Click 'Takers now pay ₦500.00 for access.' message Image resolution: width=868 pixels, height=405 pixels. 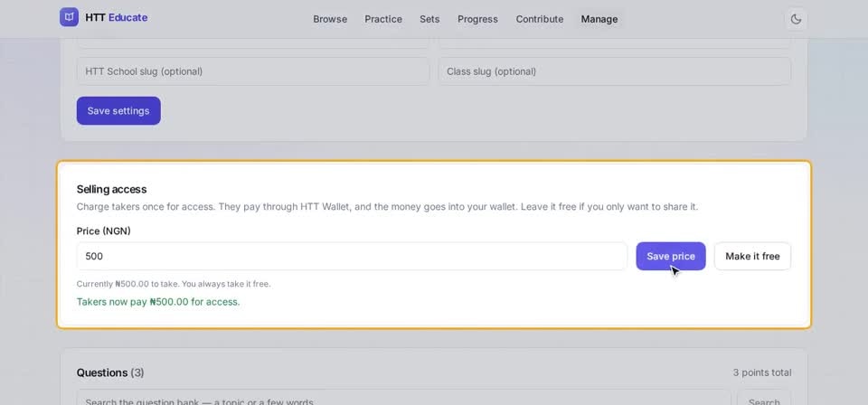coord(158,302)
